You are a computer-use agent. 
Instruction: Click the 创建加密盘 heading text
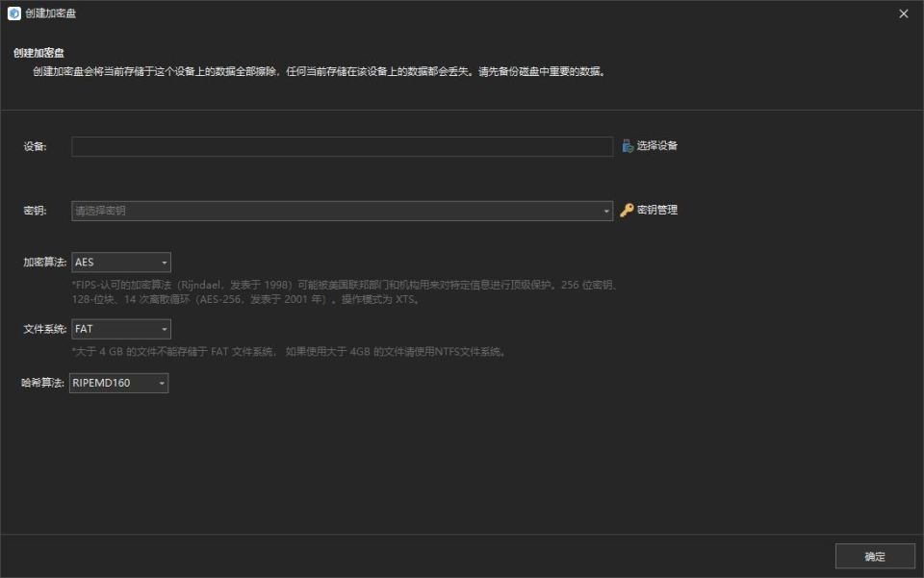(x=38, y=53)
